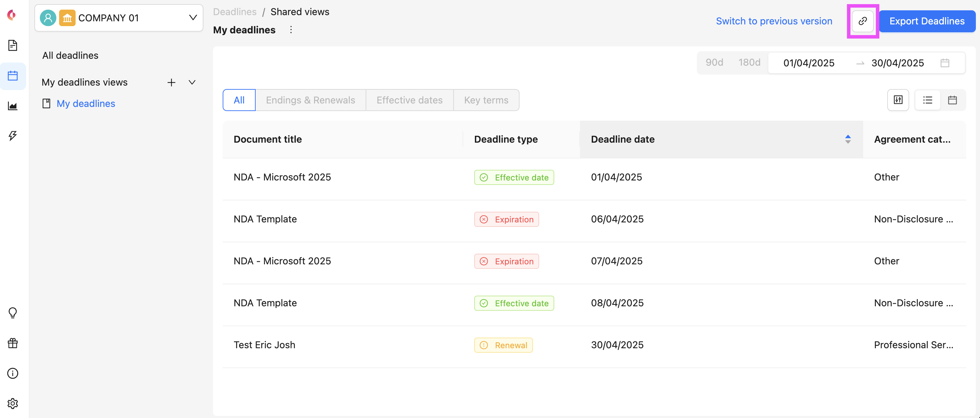This screenshot has width=980, height=418.
Task: Switch to Key terms tab
Action: 486,100
